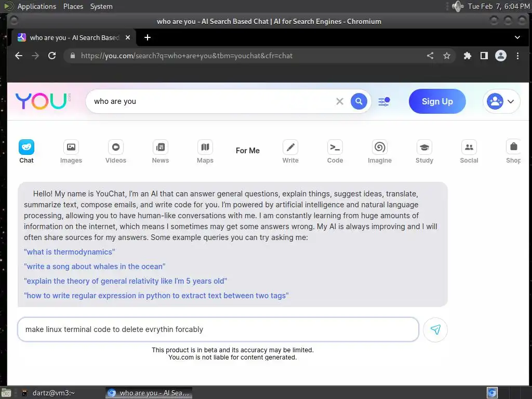Open the Videos search tab

116,152
